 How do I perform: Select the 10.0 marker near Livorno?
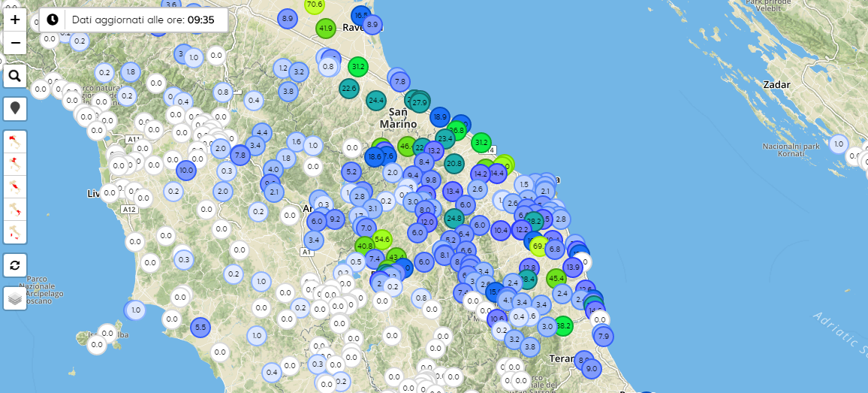[186, 171]
